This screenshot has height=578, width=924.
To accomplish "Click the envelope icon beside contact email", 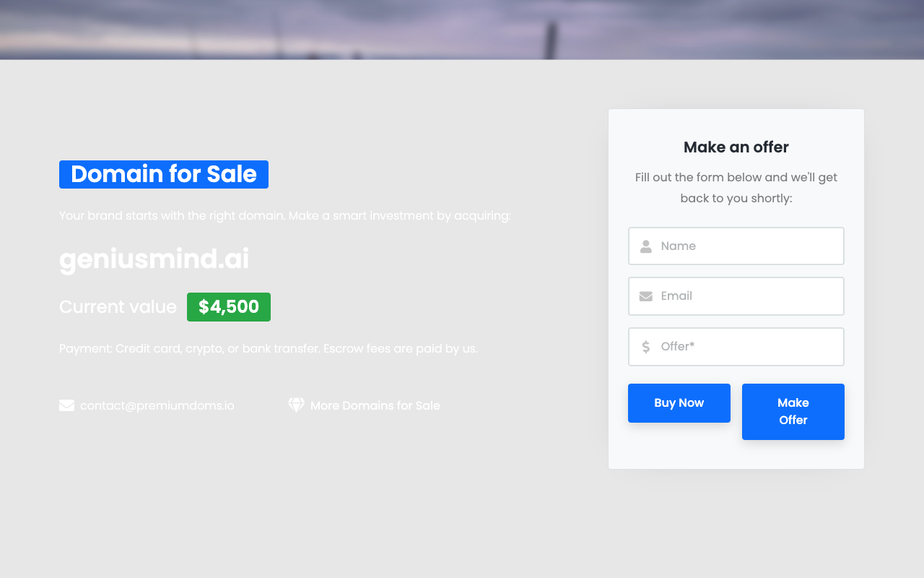I will click(x=66, y=405).
